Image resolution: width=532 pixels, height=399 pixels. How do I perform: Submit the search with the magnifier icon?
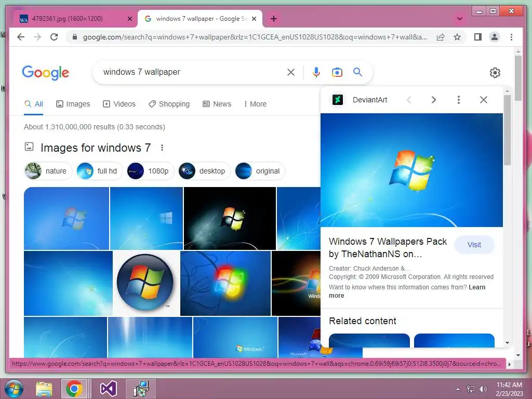point(357,72)
